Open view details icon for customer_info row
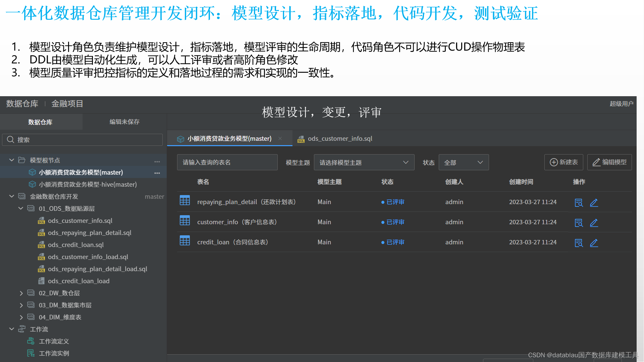Image resolution: width=644 pixels, height=362 pixels. pos(579,223)
